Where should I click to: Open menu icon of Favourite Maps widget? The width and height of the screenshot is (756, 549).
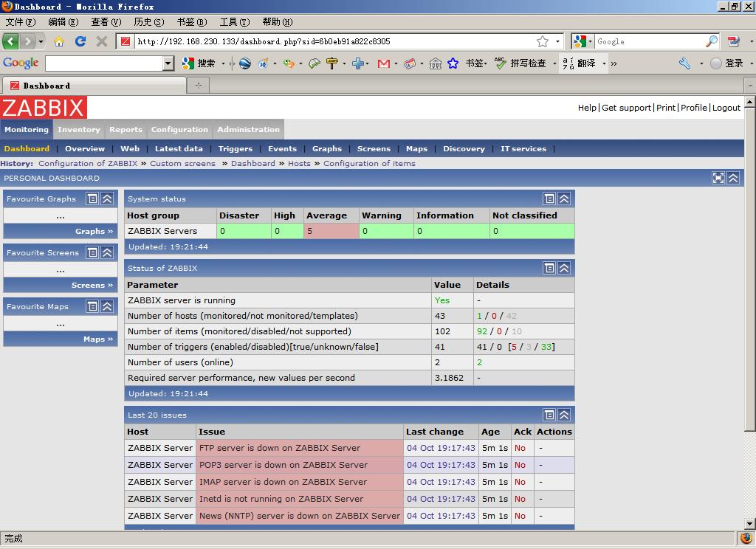(x=92, y=306)
